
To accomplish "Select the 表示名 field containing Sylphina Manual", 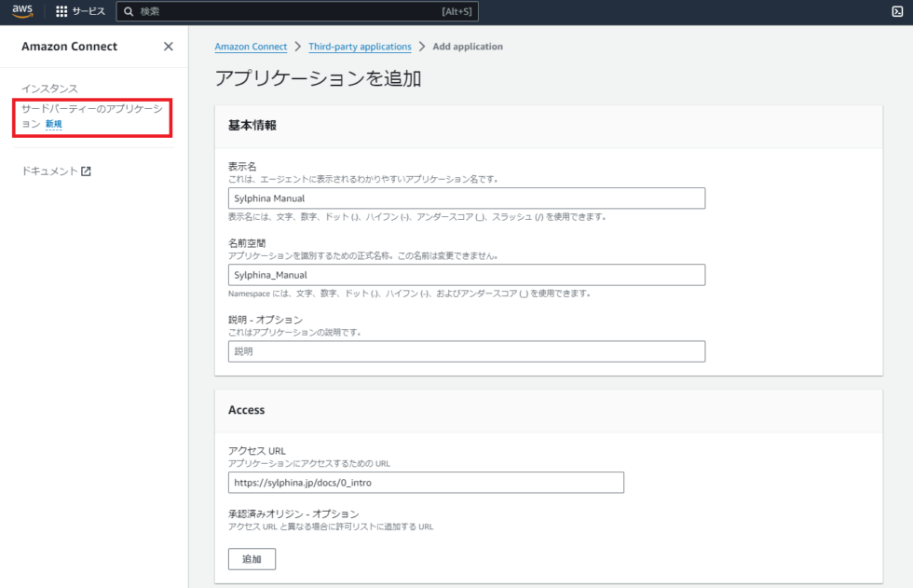I will 466,198.
